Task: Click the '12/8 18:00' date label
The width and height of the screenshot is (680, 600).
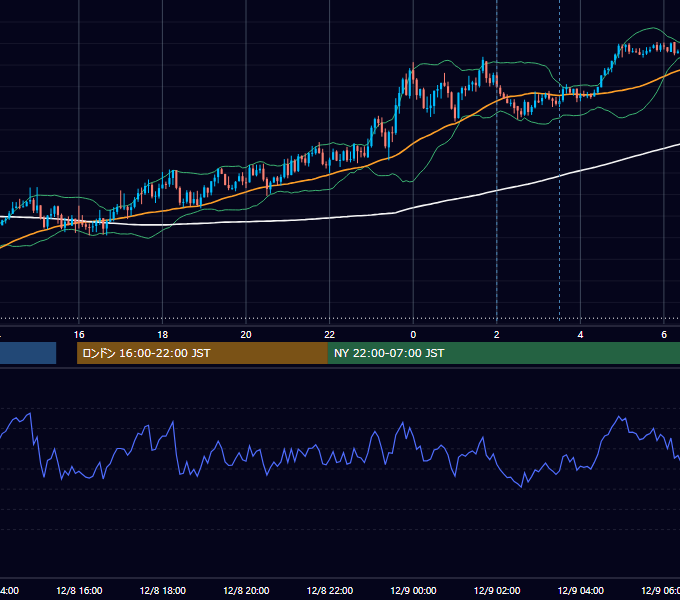Action: (163, 591)
